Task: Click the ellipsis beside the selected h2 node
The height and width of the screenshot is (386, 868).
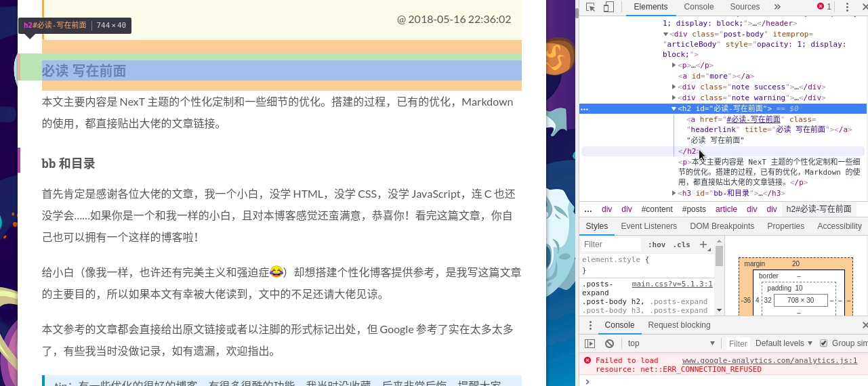Action: (x=585, y=109)
